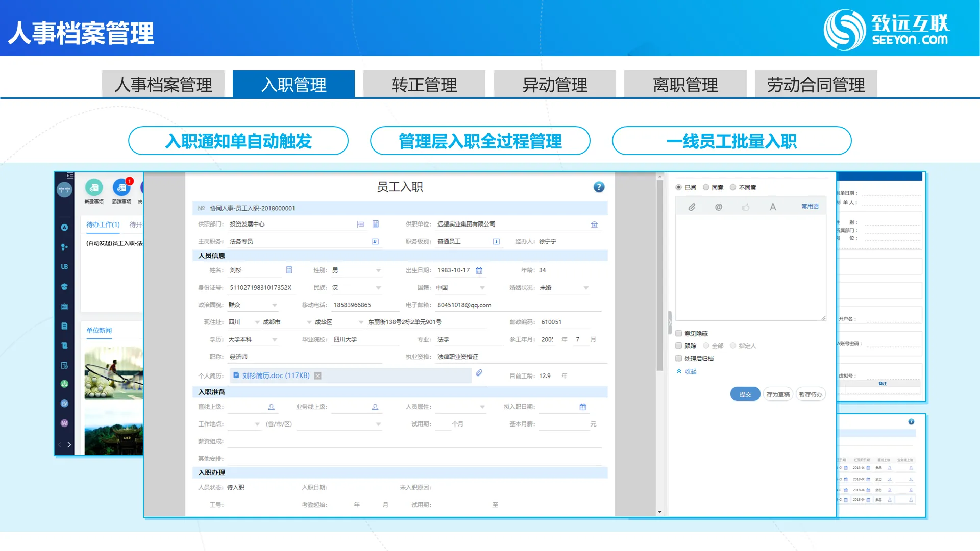Click the sheet icon right of 供职部门 field
The height and width of the screenshot is (551, 980).
pos(376,224)
